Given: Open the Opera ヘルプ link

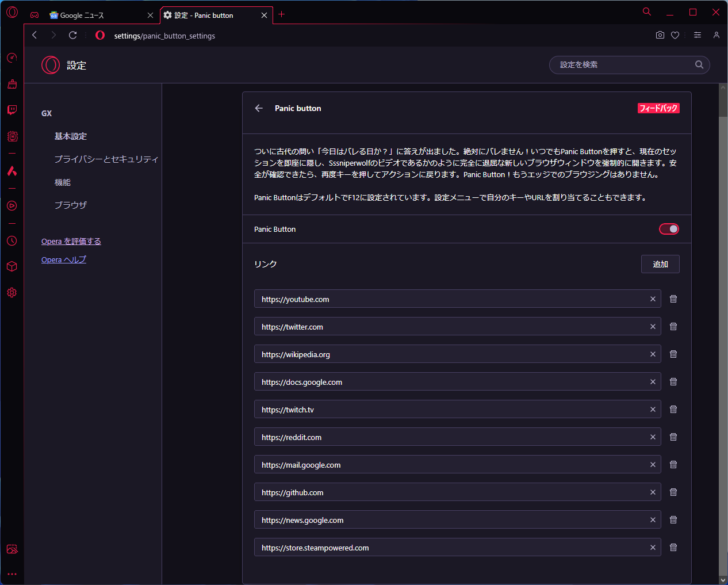Looking at the screenshot, I should 64,259.
